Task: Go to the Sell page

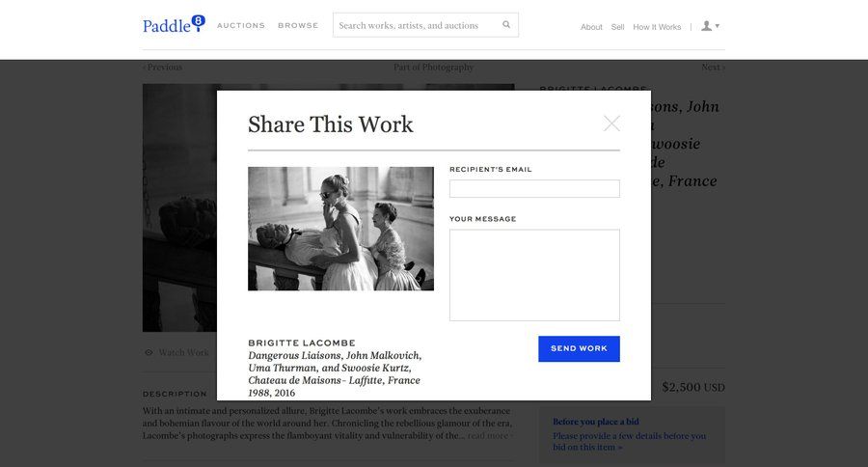Action: [x=617, y=27]
